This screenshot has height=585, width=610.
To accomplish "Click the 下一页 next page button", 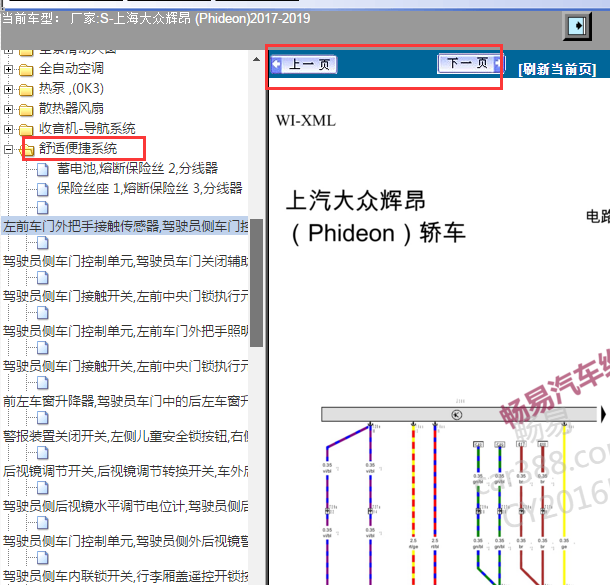I will coord(471,63).
